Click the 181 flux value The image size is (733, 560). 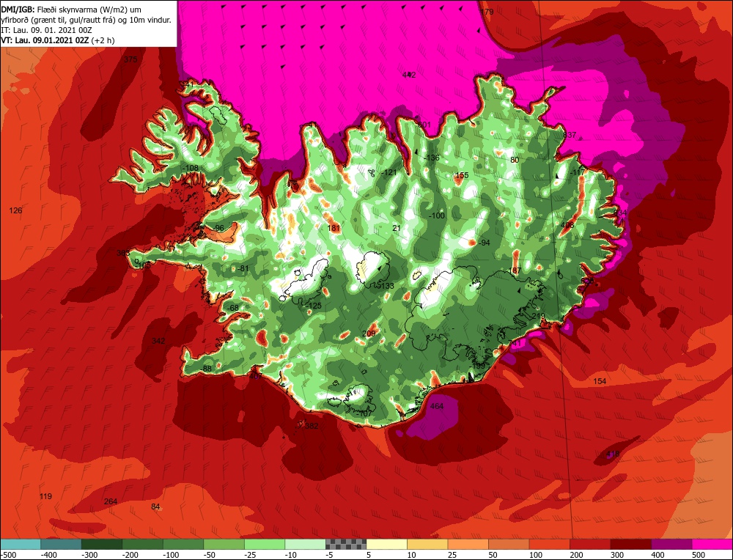(334, 228)
